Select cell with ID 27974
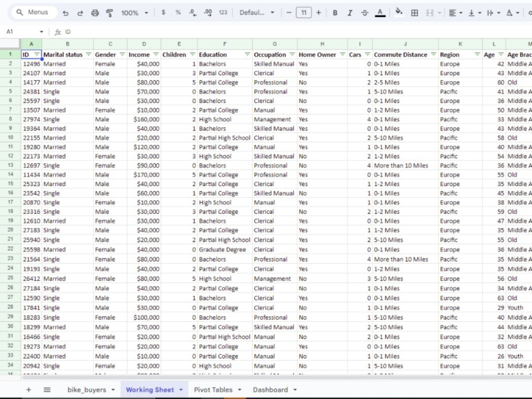The height and width of the screenshot is (399, 532). (x=31, y=119)
